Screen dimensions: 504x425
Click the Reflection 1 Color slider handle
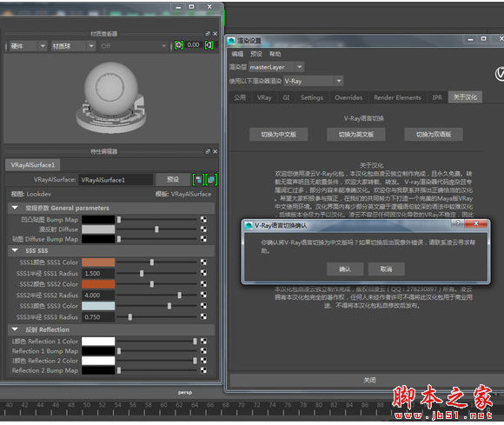[195, 341]
